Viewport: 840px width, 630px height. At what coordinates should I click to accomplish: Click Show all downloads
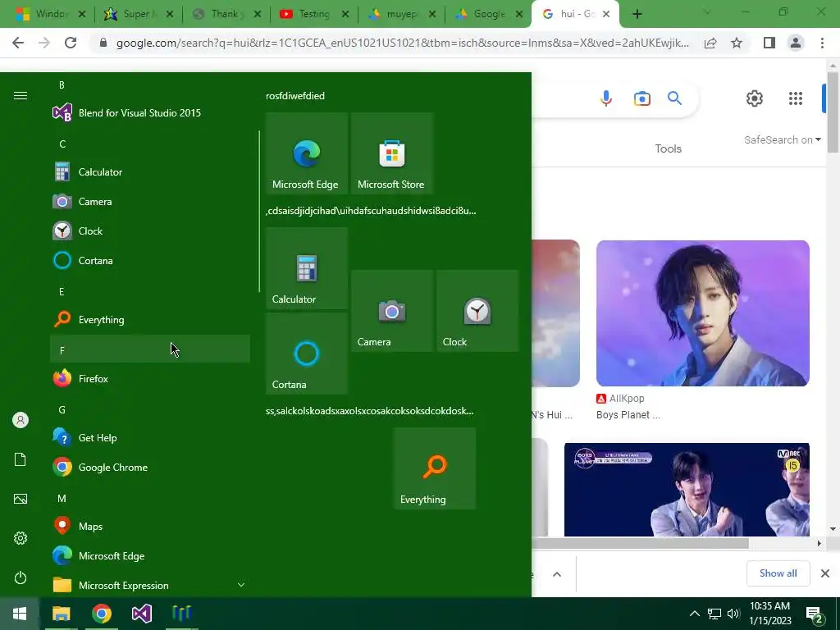point(778,573)
